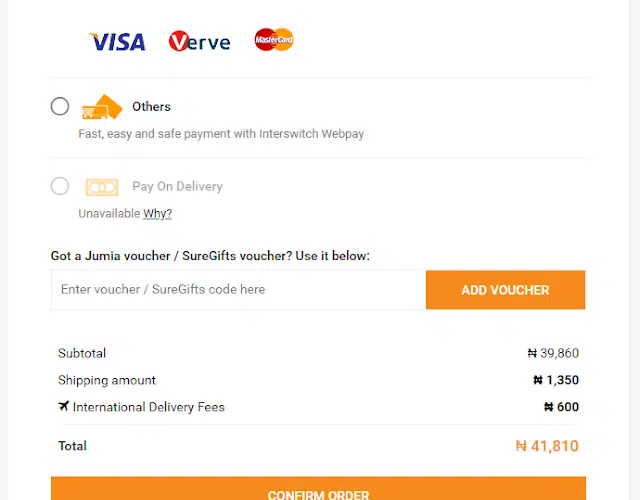Click the International Delivery Fees label
The width and height of the screenshot is (640, 500).
tap(148, 407)
